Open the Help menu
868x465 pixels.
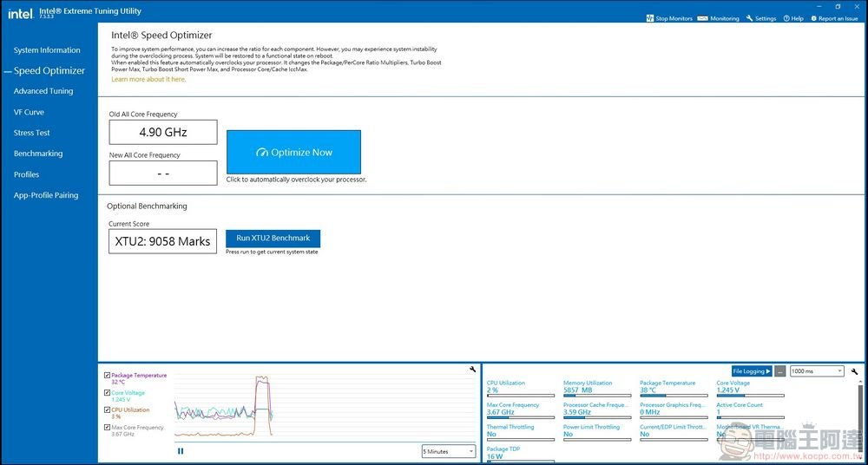coord(793,18)
